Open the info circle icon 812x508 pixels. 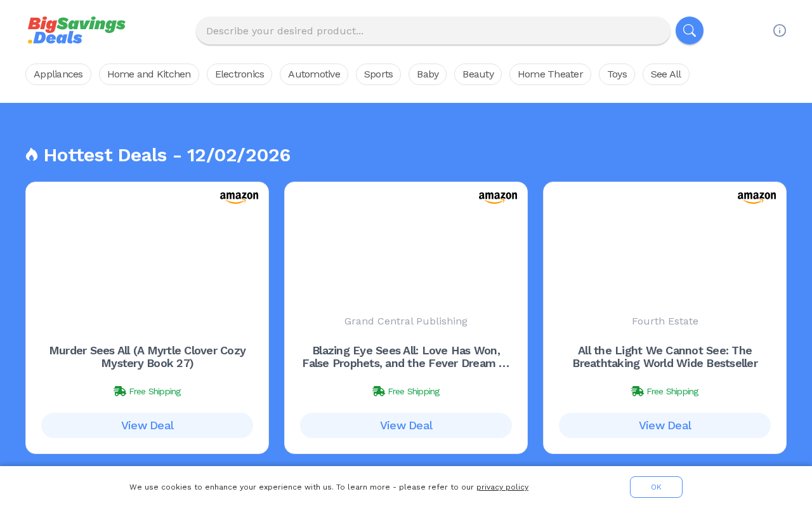[x=780, y=30]
